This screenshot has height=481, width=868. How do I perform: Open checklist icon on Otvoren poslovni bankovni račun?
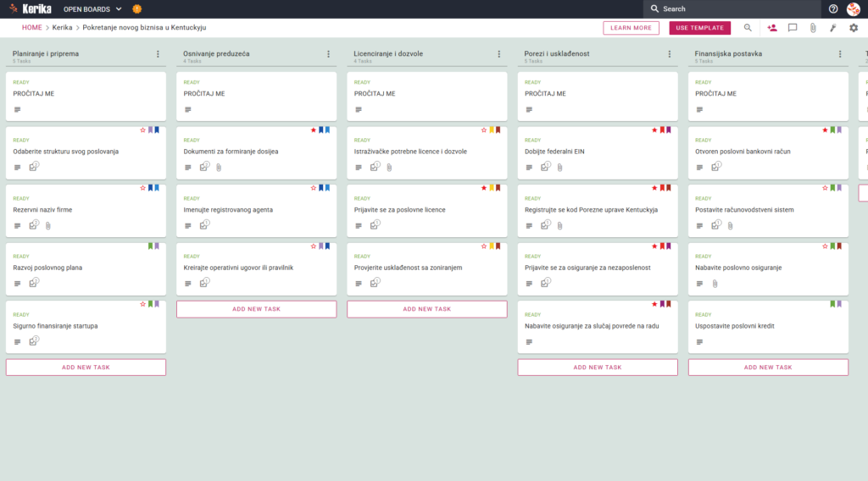pos(715,167)
